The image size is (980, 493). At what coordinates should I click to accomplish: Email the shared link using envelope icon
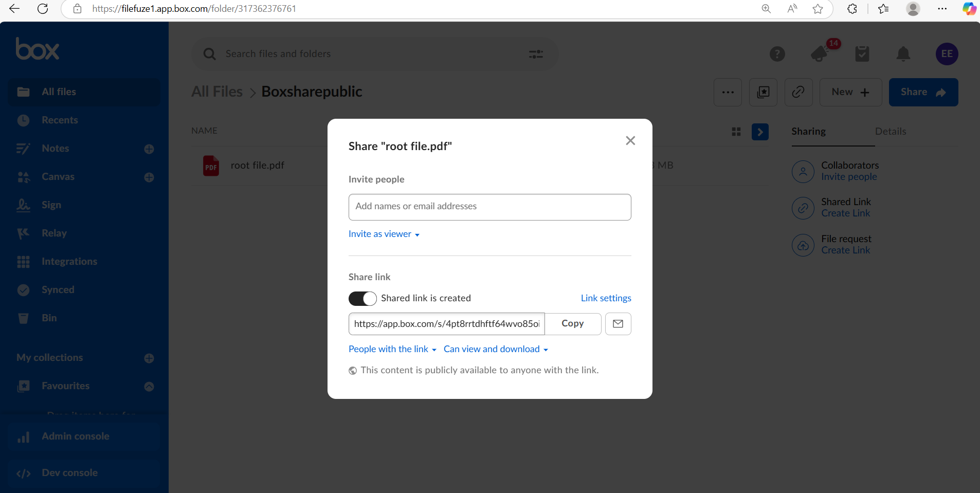tap(618, 324)
